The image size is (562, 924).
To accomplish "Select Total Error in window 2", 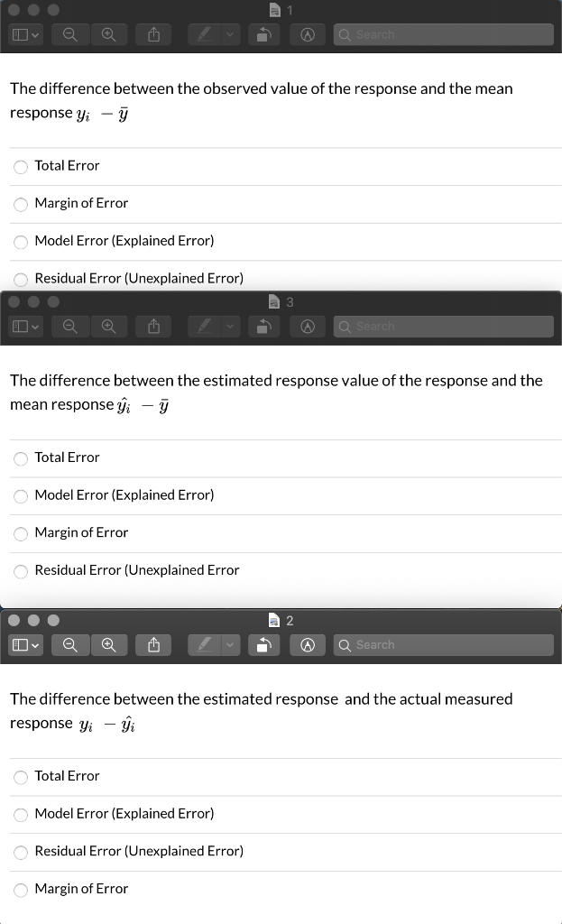I will (x=21, y=777).
